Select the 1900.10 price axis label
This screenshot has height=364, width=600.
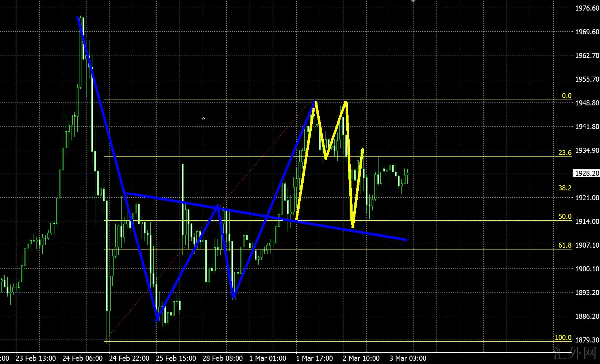[x=587, y=269]
